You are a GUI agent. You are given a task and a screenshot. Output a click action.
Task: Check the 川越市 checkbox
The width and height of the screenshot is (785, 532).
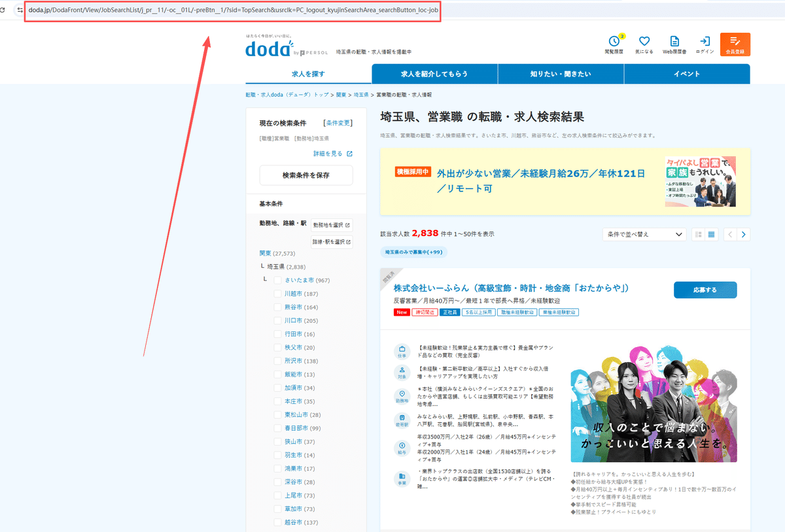coord(277,293)
